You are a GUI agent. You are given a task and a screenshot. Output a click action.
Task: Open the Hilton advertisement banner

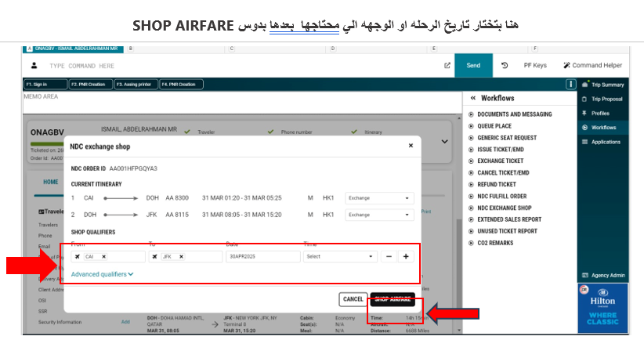tap(602, 308)
